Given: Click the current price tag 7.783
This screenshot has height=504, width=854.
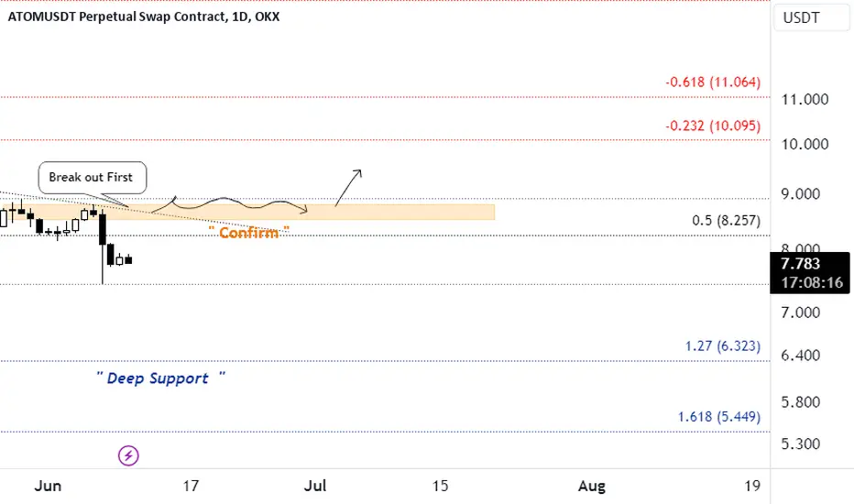Looking at the screenshot, I should (810, 273).
